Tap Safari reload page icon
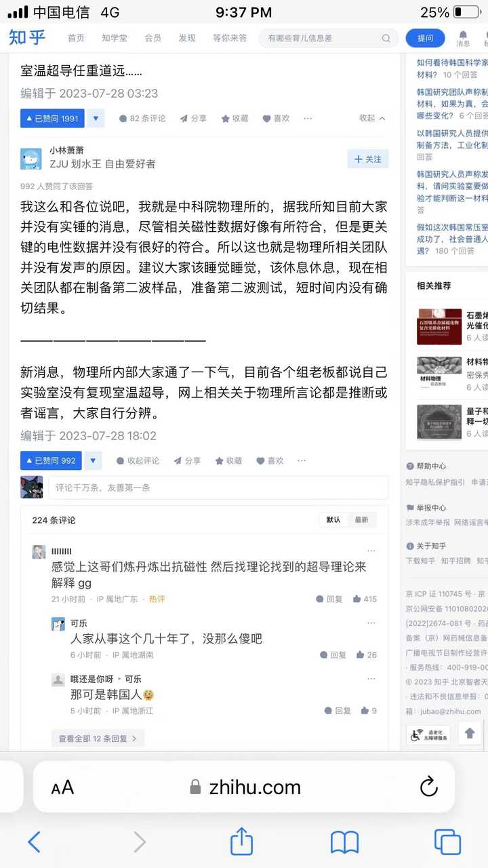The width and height of the screenshot is (488, 868). (428, 787)
